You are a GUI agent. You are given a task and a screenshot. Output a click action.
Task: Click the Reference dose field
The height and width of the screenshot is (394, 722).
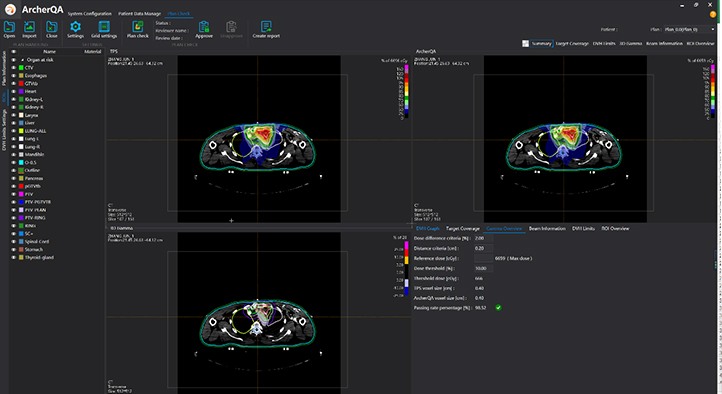click(x=483, y=258)
